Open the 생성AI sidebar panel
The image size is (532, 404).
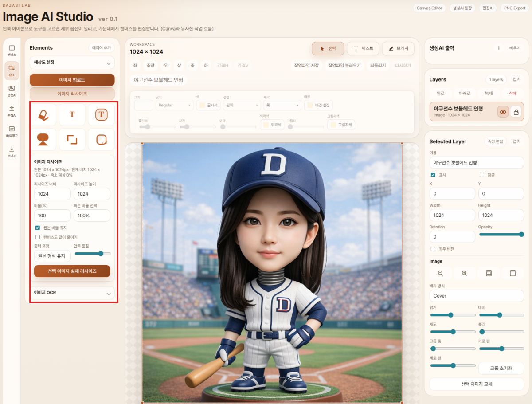12,90
